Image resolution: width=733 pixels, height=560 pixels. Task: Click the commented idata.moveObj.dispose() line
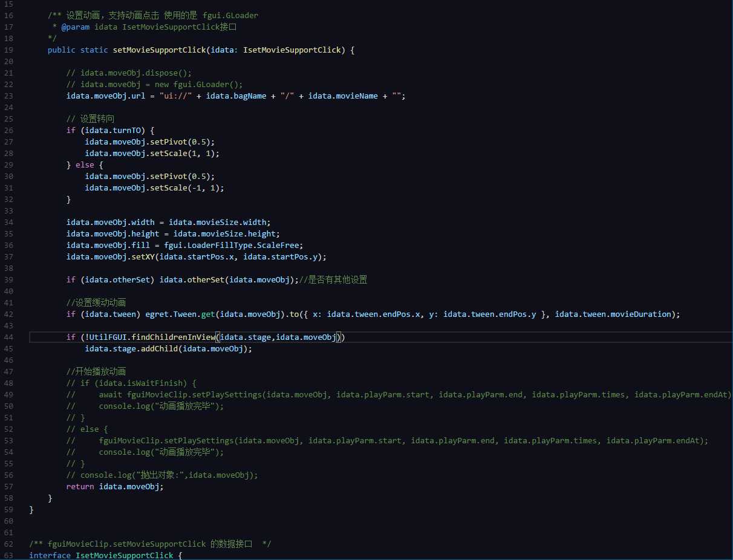coord(129,73)
